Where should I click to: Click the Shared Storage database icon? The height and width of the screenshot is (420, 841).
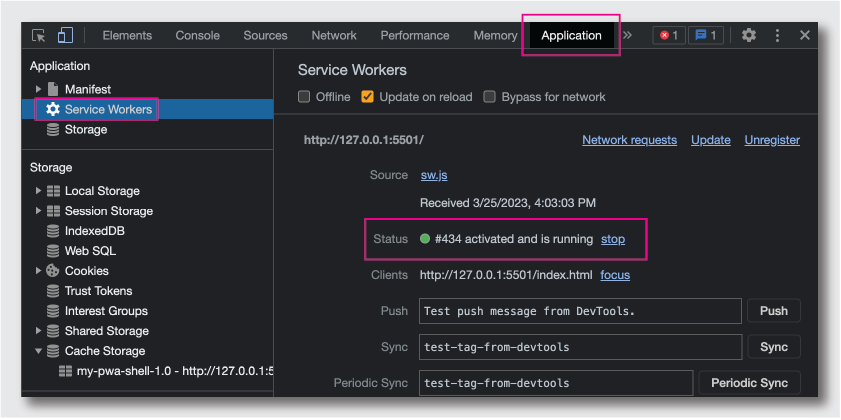click(x=53, y=330)
